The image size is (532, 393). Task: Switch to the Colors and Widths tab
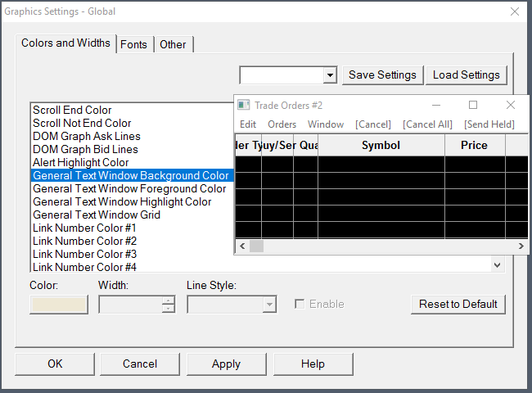coord(65,43)
